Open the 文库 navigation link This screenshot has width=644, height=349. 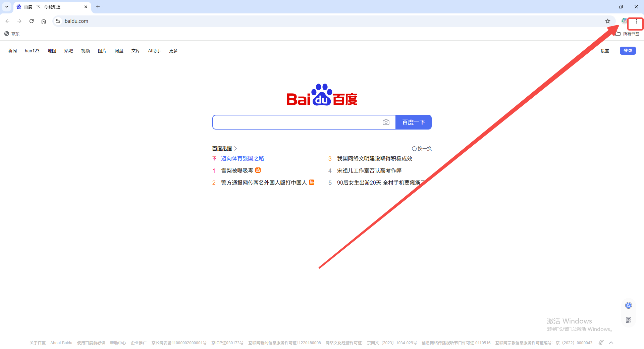point(136,51)
